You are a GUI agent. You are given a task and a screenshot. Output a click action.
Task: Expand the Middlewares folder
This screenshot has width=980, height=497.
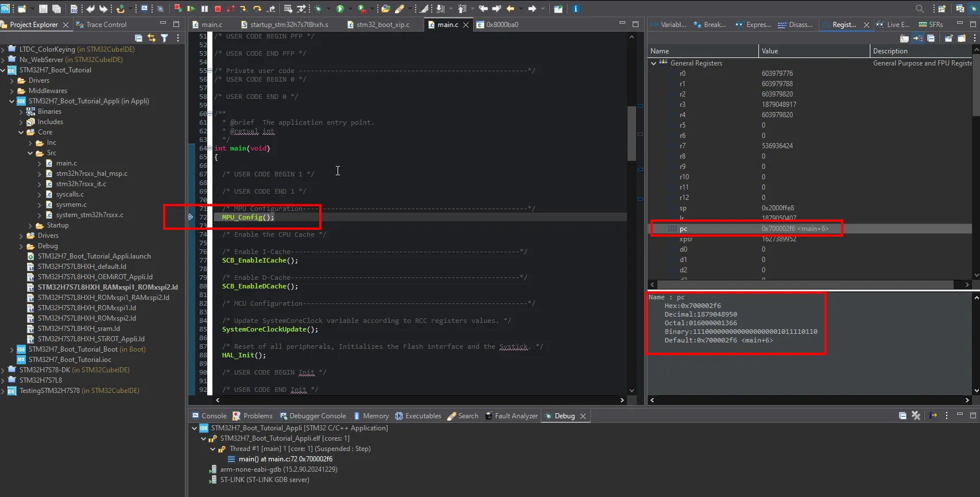tap(12, 91)
